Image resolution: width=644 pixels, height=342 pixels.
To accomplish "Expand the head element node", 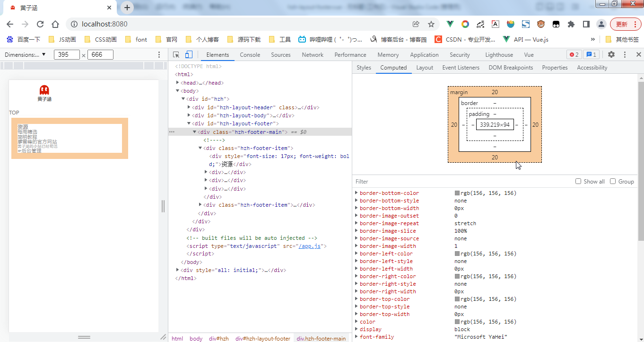I will tap(177, 83).
